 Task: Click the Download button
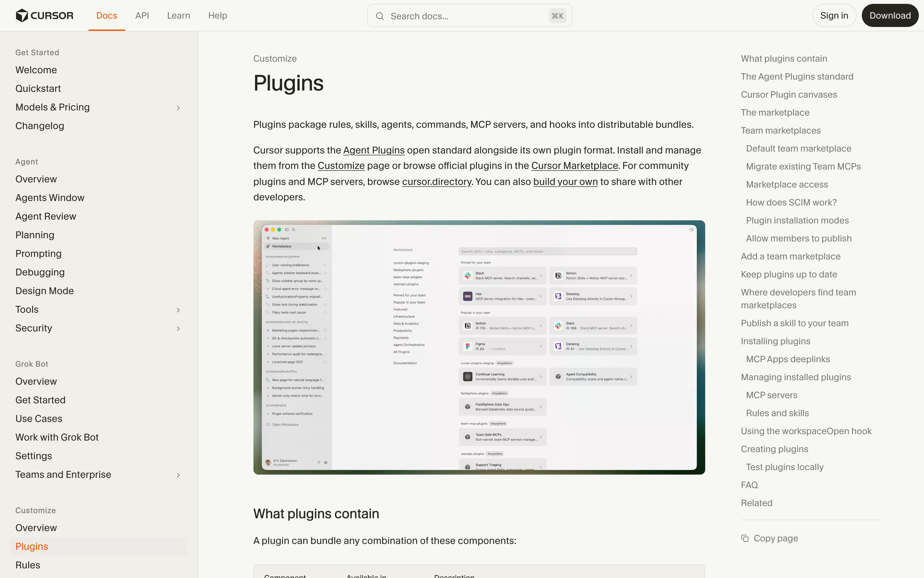[890, 16]
